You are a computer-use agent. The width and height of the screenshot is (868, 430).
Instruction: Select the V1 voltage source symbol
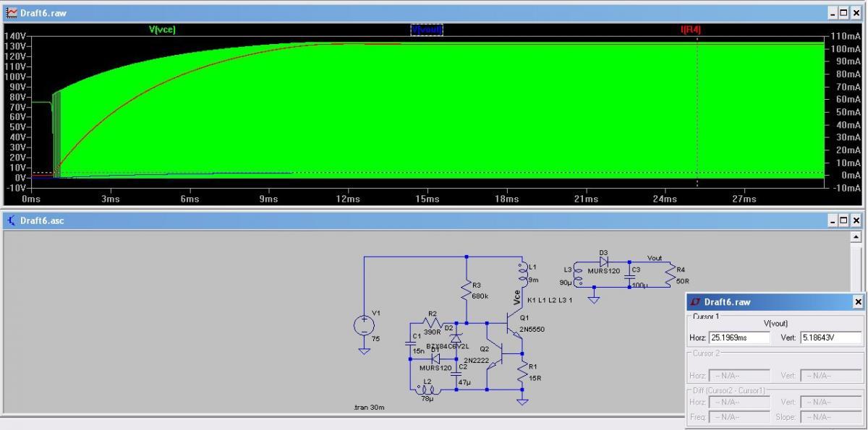tap(364, 326)
